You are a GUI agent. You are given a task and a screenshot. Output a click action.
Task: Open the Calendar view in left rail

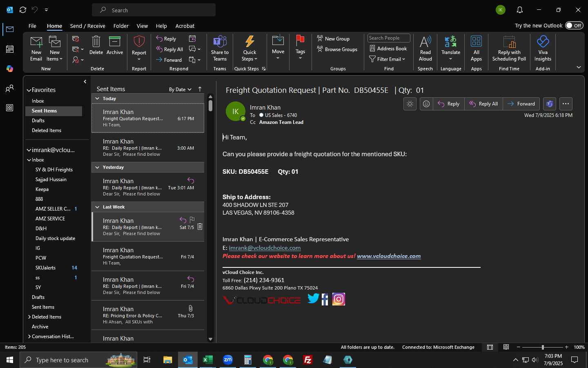pyautogui.click(x=10, y=49)
